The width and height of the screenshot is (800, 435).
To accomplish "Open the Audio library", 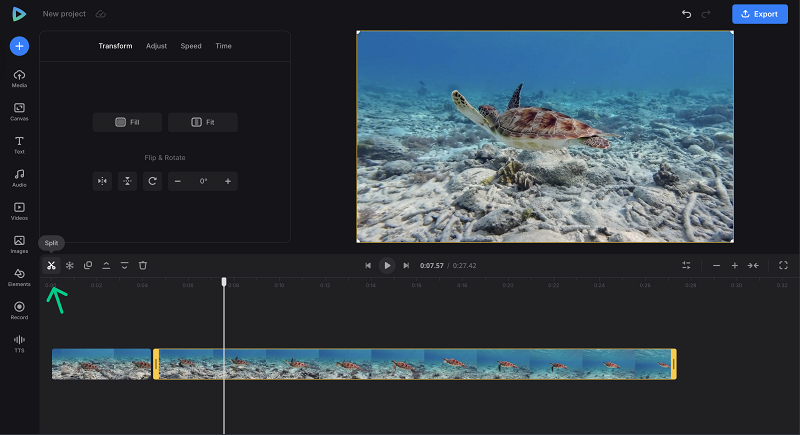I will [x=19, y=178].
